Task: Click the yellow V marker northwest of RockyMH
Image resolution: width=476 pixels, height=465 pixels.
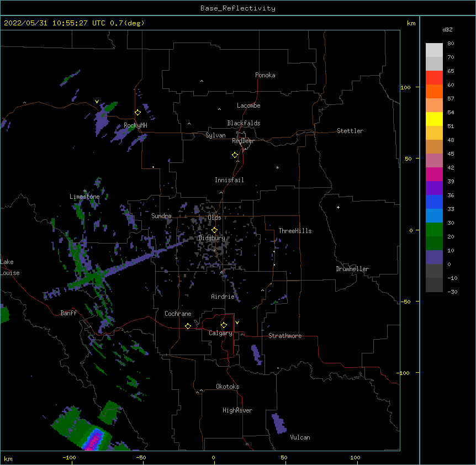Action: (x=97, y=102)
